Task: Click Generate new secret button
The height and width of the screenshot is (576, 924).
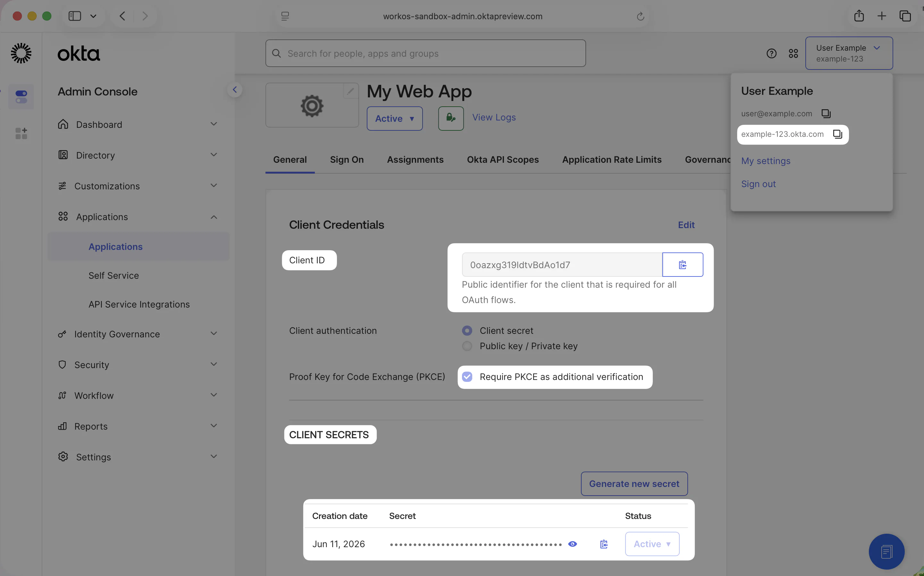Action: pyautogui.click(x=634, y=484)
